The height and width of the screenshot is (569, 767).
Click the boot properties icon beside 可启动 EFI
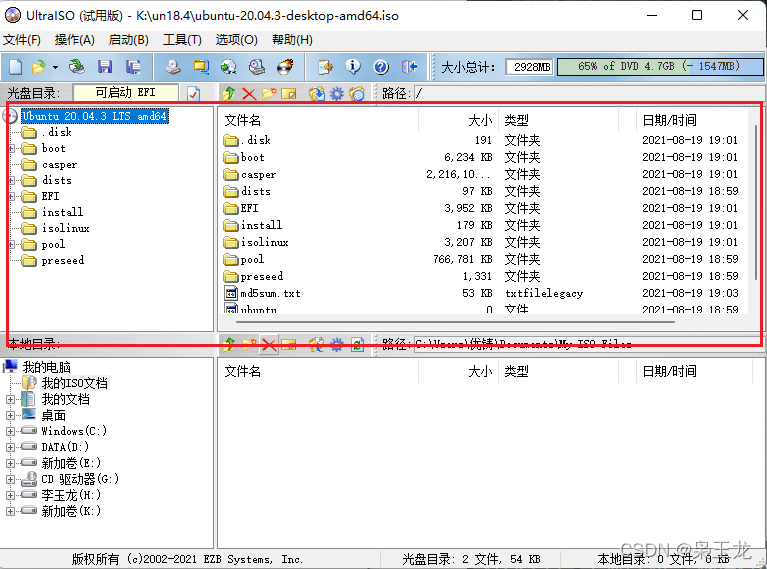tap(194, 93)
